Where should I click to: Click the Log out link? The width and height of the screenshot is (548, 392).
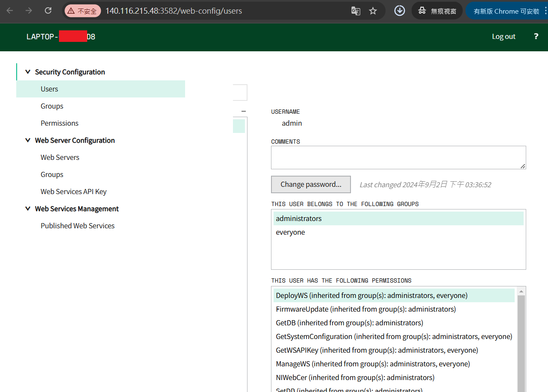(x=504, y=36)
